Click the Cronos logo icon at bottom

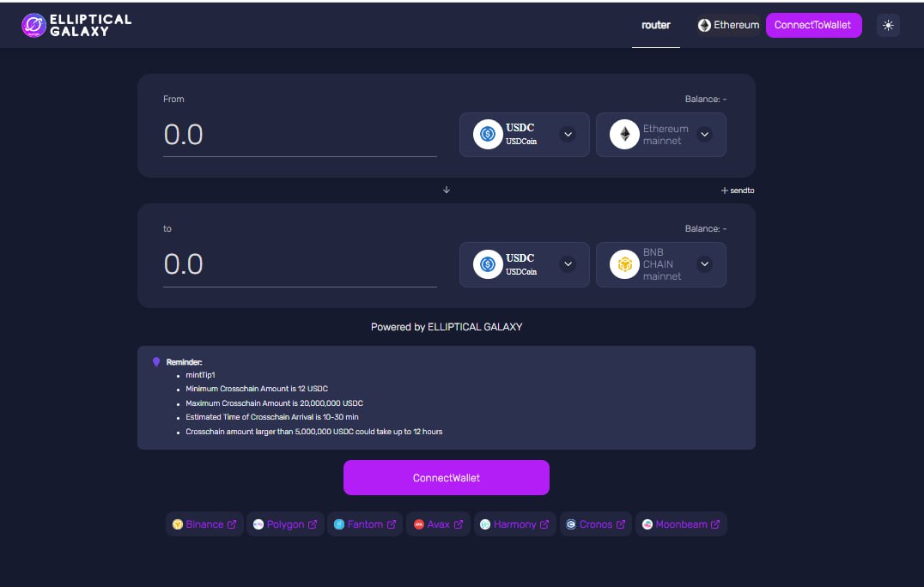pos(571,524)
